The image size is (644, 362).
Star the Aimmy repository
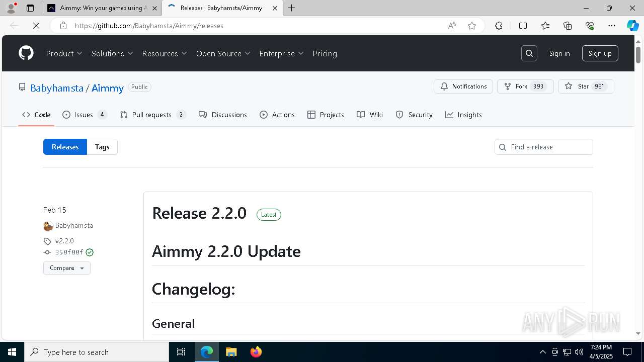(586, 86)
